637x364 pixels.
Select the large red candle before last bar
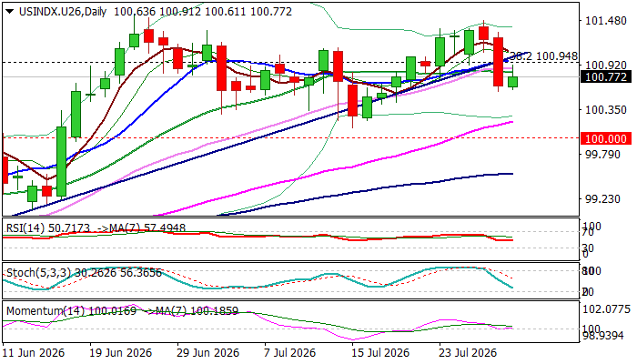pos(498,62)
